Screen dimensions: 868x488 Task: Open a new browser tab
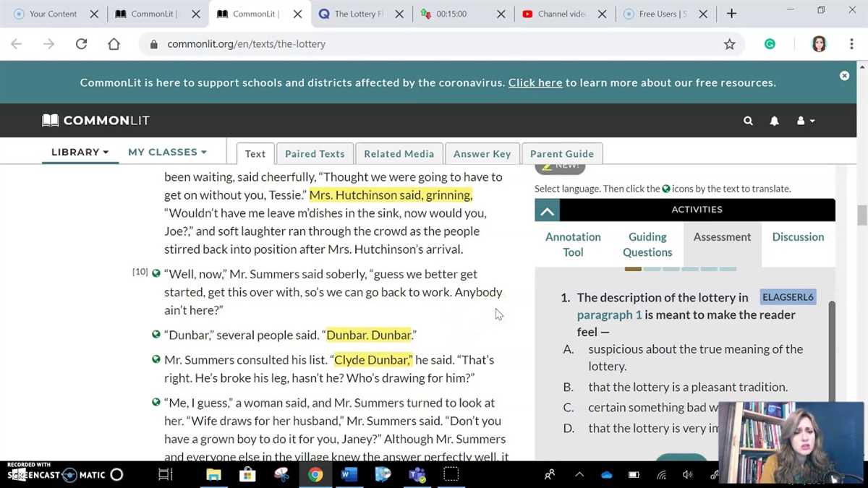tap(731, 14)
